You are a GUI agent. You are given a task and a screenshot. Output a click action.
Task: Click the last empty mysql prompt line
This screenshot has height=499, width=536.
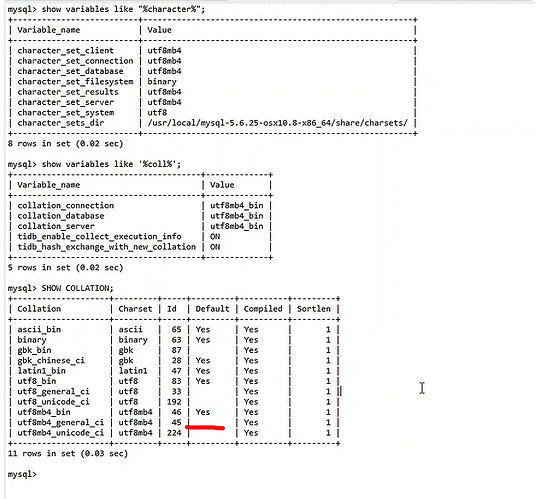(x=22, y=474)
